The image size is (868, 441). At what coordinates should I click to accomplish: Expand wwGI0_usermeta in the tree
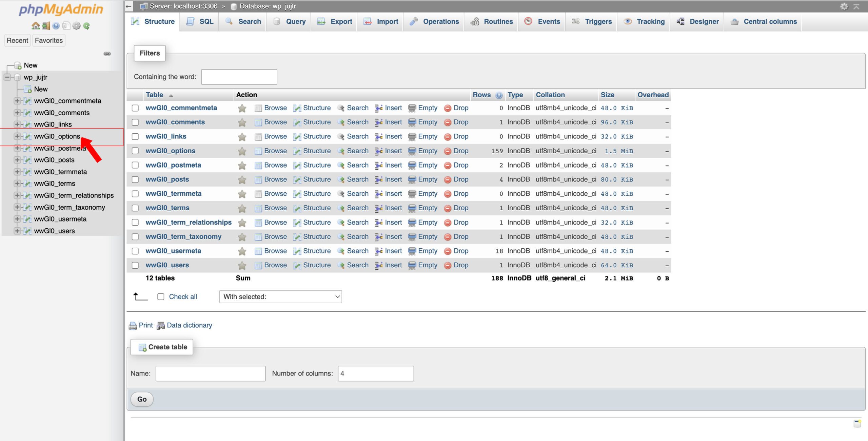coord(17,219)
